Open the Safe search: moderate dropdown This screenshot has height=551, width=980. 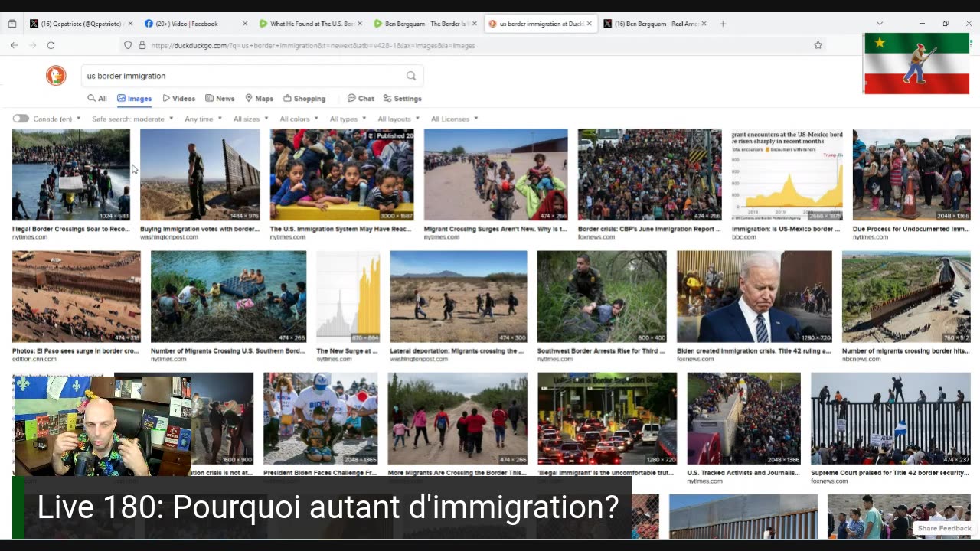click(132, 119)
